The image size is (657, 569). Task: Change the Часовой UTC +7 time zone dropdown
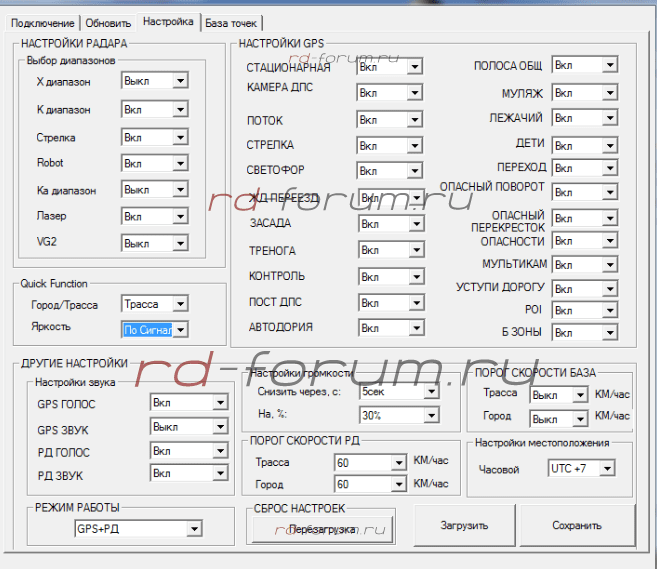581,468
